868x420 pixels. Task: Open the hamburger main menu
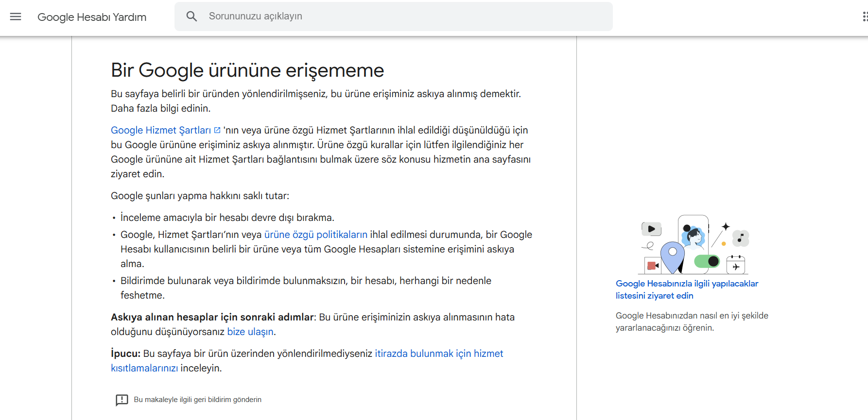pyautogui.click(x=16, y=17)
